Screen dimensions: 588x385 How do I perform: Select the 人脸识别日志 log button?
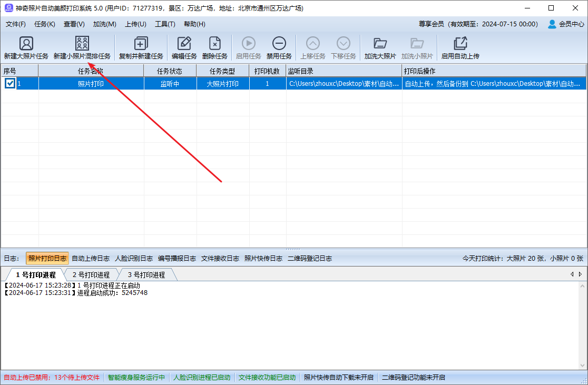point(134,258)
